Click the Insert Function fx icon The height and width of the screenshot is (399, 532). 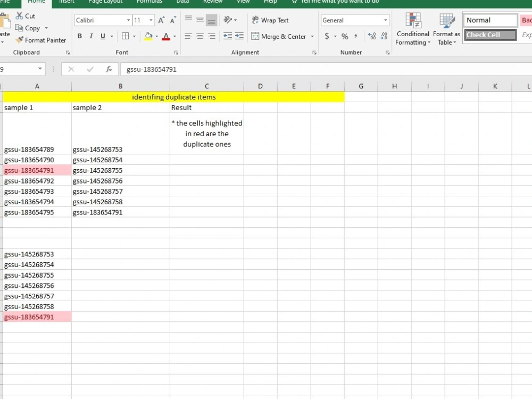[x=109, y=69]
